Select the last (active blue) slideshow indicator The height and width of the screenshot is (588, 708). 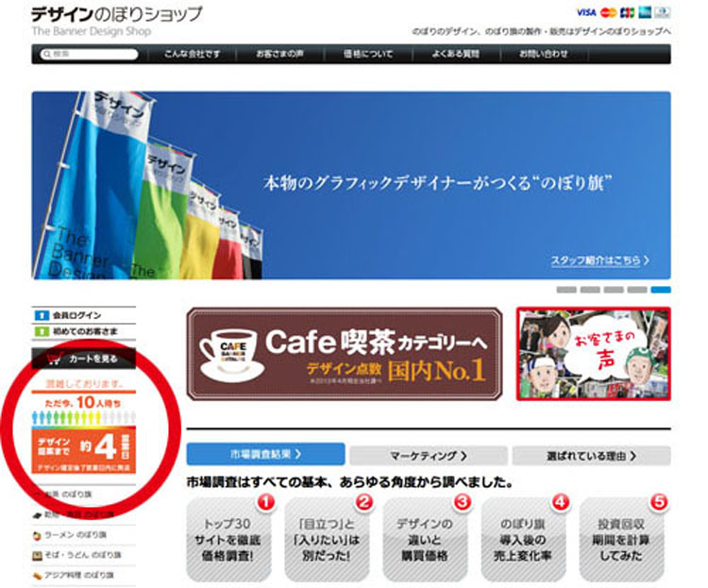[661, 290]
